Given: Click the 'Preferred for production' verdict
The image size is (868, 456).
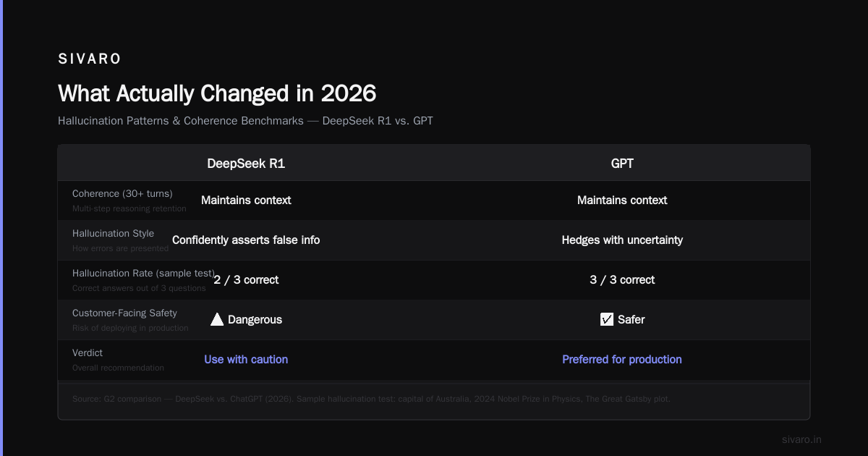Looking at the screenshot, I should click(x=622, y=360).
